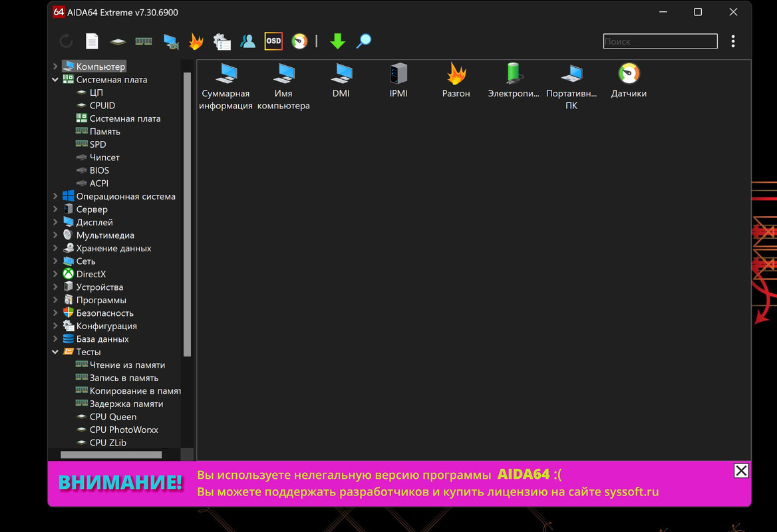Select Задержка памяти test
This screenshot has height=532, width=777.
click(120, 404)
